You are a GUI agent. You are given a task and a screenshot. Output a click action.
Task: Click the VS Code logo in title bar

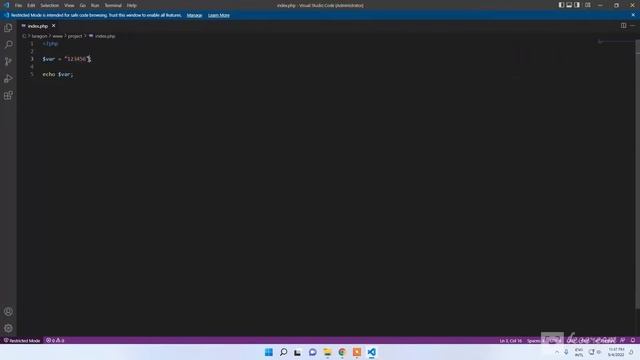6,5
